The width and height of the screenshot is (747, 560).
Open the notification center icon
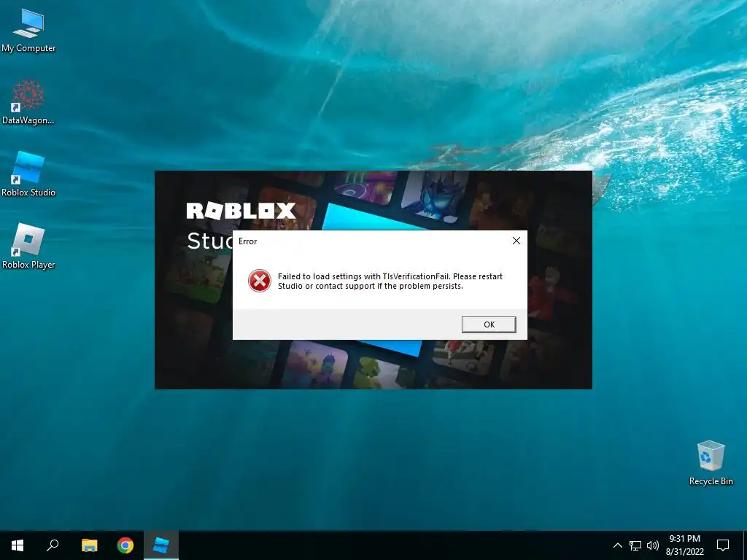(723, 545)
